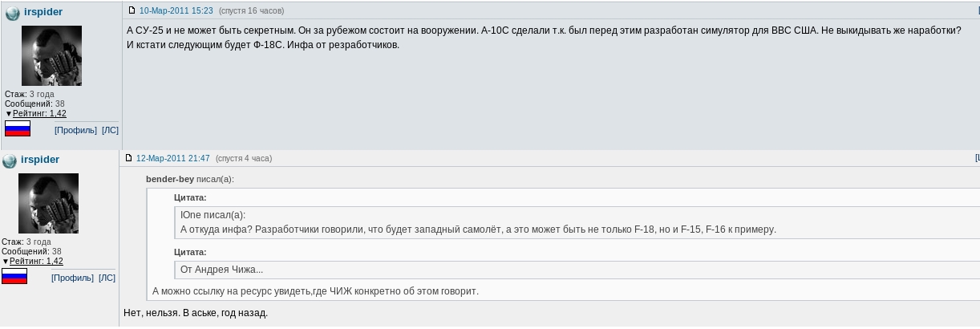Click the irspider username in the first post
The width and height of the screenshot is (980, 329).
click(43, 12)
